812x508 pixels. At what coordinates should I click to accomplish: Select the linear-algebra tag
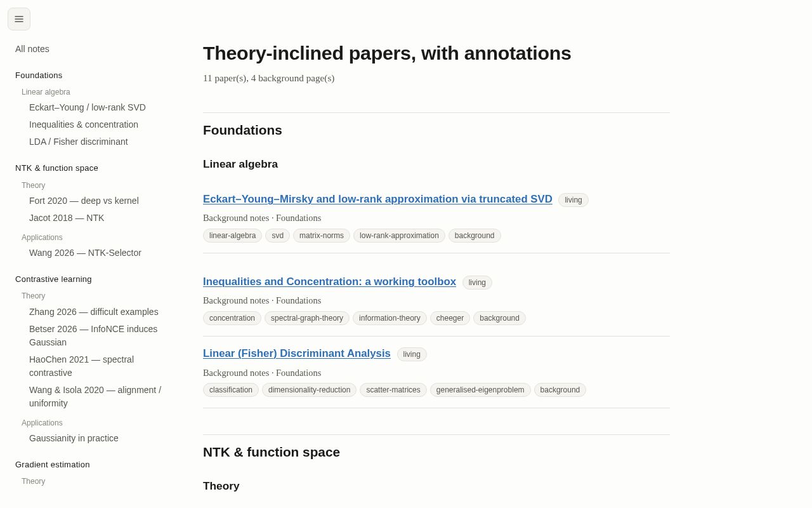(232, 236)
